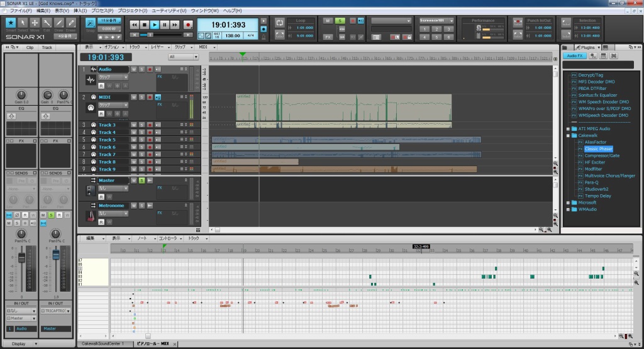Image resolution: width=644 pixels, height=349 pixels.
Task: Select the Smart tool
Action: (11, 23)
